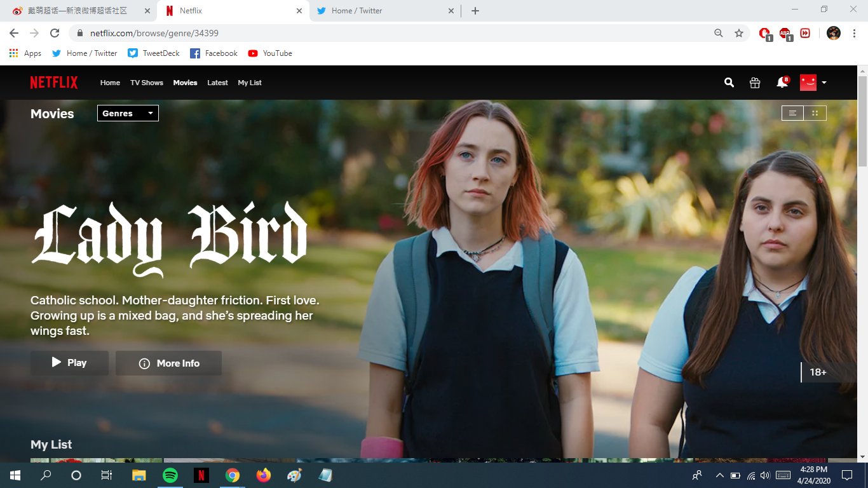Screen dimensions: 868x488
Task: Switch to list row view
Action: [x=792, y=113]
